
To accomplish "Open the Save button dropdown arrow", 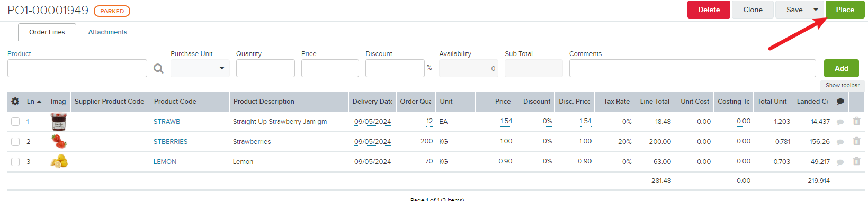I will point(816,10).
